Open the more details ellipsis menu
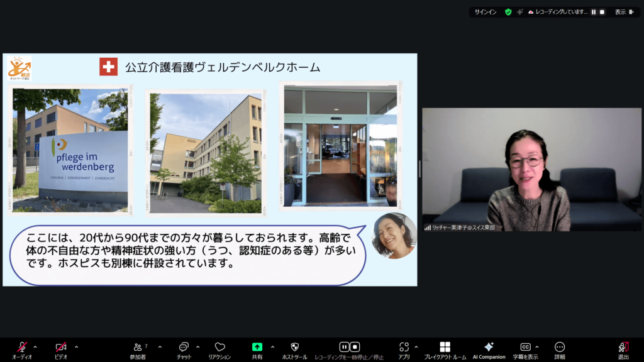 pyautogui.click(x=559, y=347)
